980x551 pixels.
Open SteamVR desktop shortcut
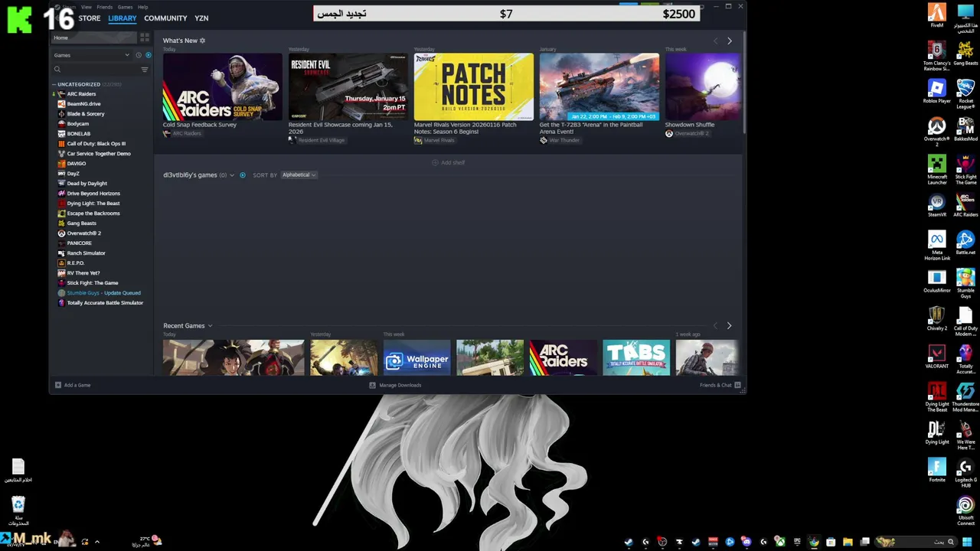coord(937,205)
